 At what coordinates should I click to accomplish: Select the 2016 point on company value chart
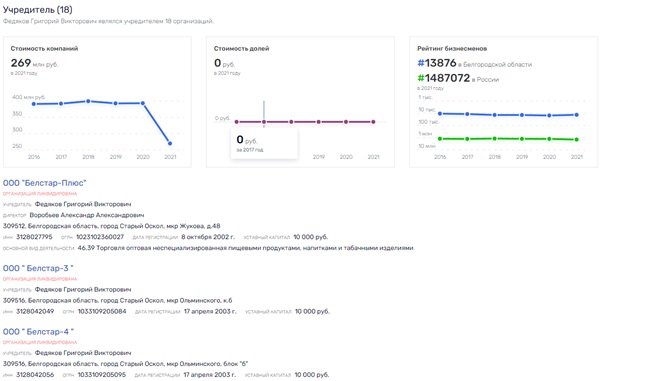coord(34,104)
